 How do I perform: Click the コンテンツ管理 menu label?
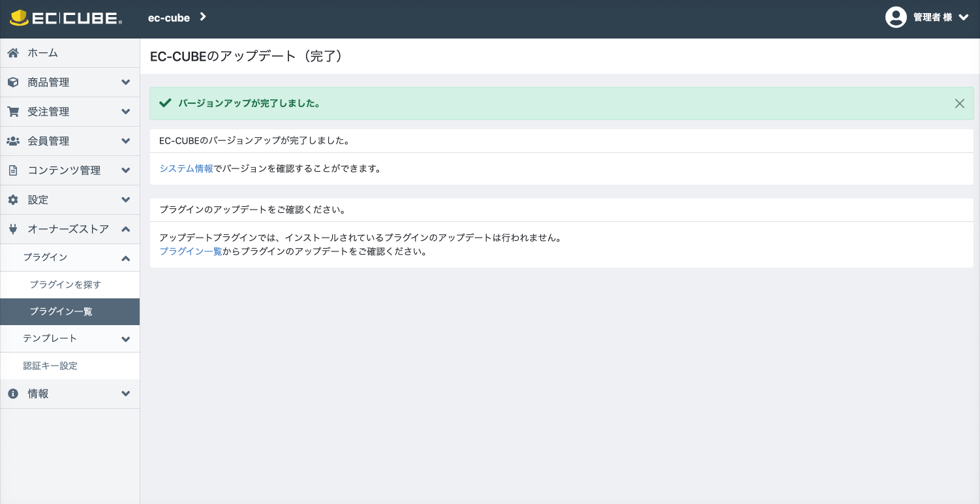point(64,170)
